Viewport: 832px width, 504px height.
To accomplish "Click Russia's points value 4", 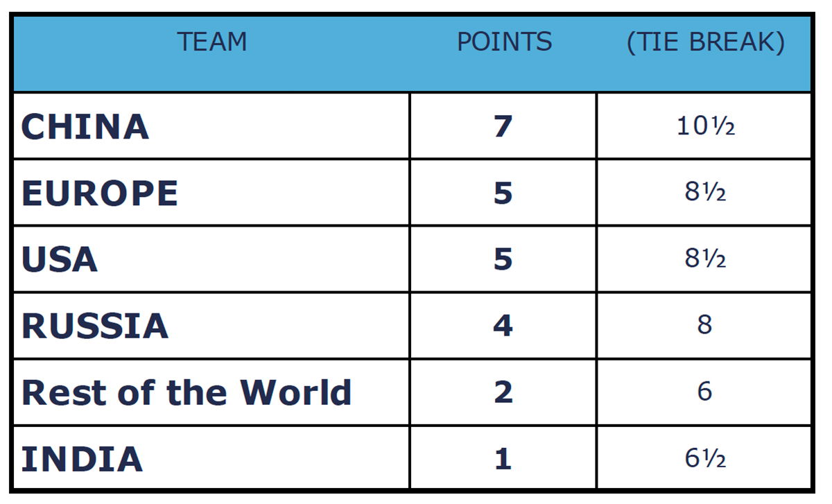I will [x=503, y=327].
